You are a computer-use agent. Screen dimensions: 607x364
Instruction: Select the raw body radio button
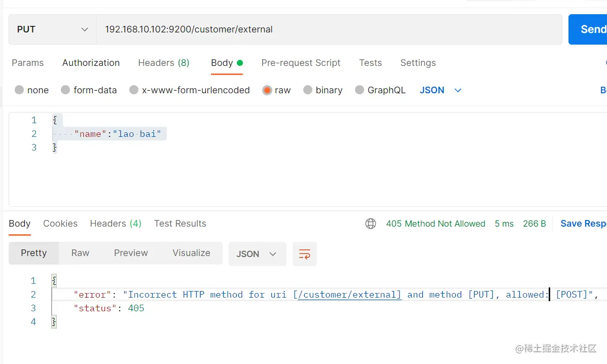pos(267,90)
